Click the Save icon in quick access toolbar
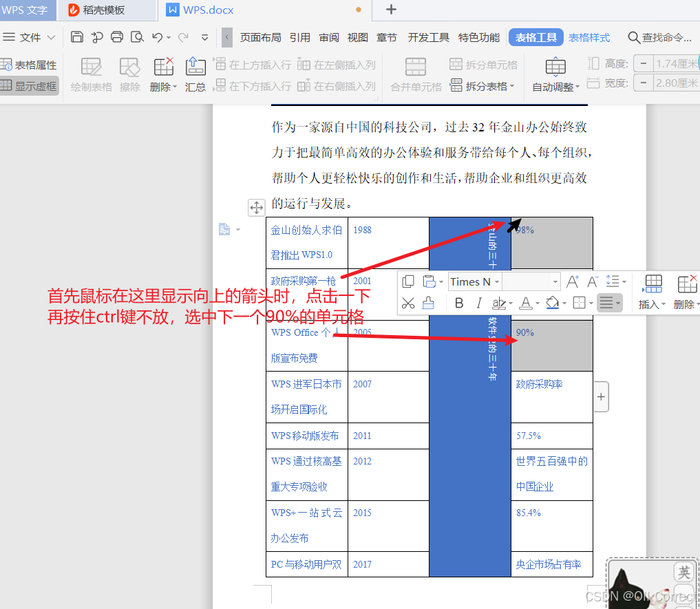The width and height of the screenshot is (700, 609). 77,37
